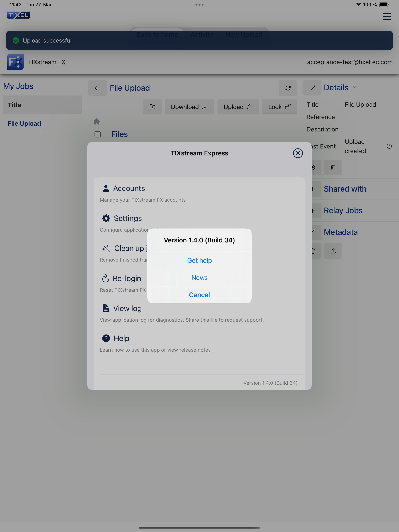Tap the Last Event clock icon
Screen dimensions: 399x532
pyautogui.click(x=389, y=146)
